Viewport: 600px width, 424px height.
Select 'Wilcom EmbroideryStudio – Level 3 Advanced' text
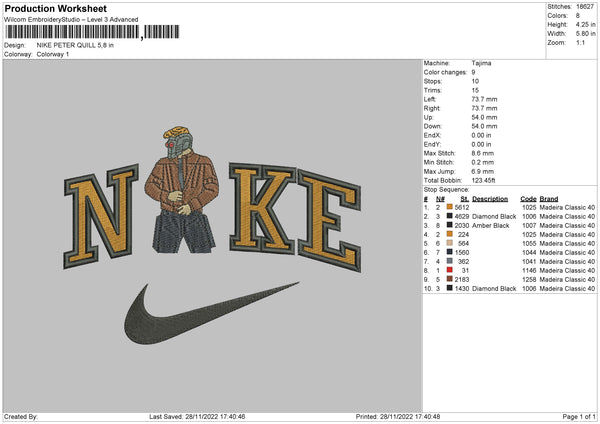point(71,20)
